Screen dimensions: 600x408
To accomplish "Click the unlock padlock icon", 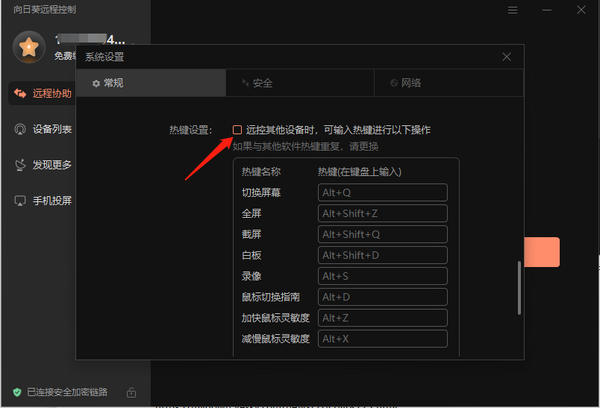I will coord(131,392).
